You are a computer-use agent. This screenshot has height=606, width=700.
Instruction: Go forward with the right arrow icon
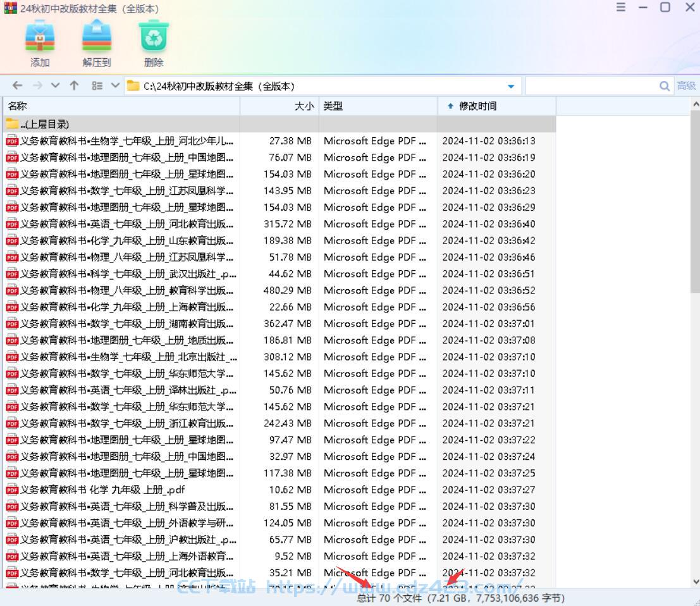point(37,85)
